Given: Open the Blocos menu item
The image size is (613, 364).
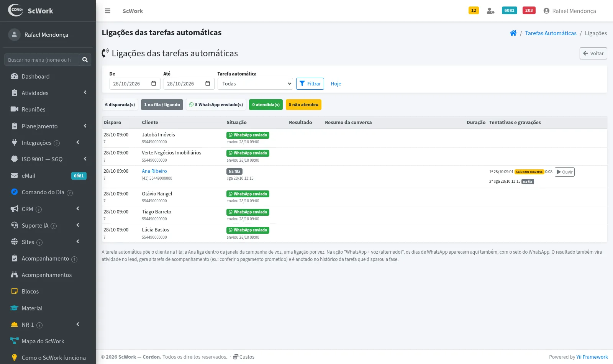Looking at the screenshot, I should click(48, 291).
